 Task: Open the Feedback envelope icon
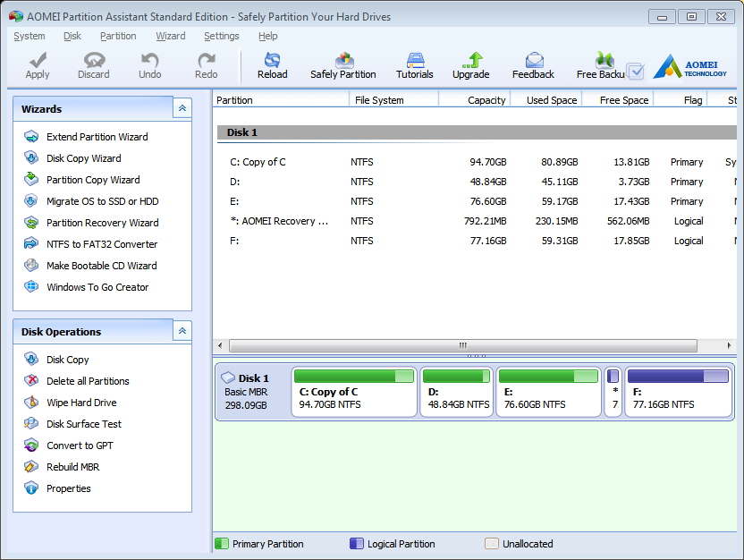click(534, 60)
